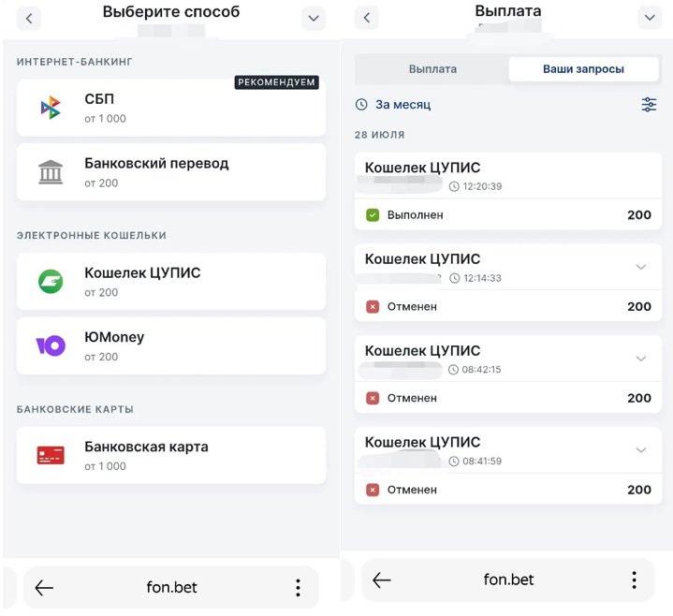Tap browser back arrow in right fon.bet bar

[x=382, y=579]
